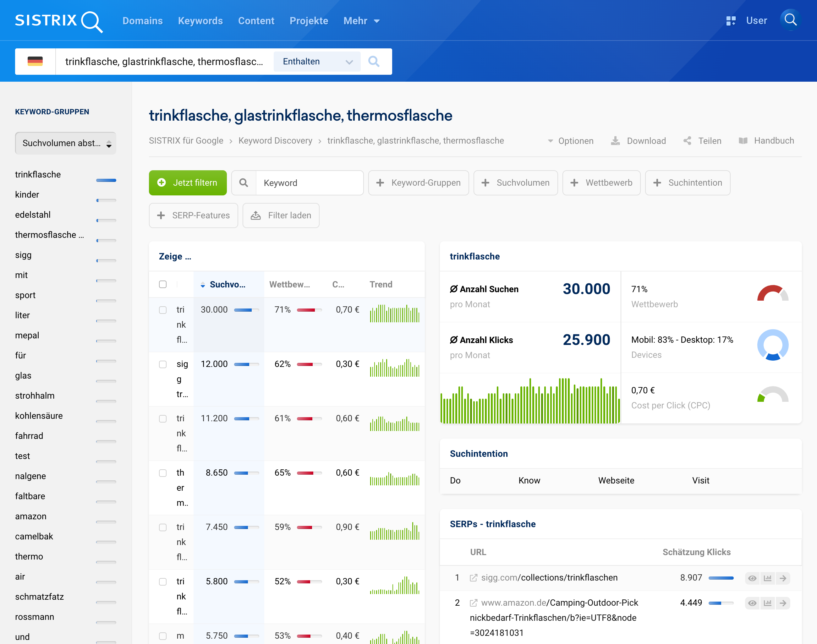This screenshot has width=817, height=644.
Task: Open Suchvolumen sort dropdown in sidebar
Action: coord(66,143)
